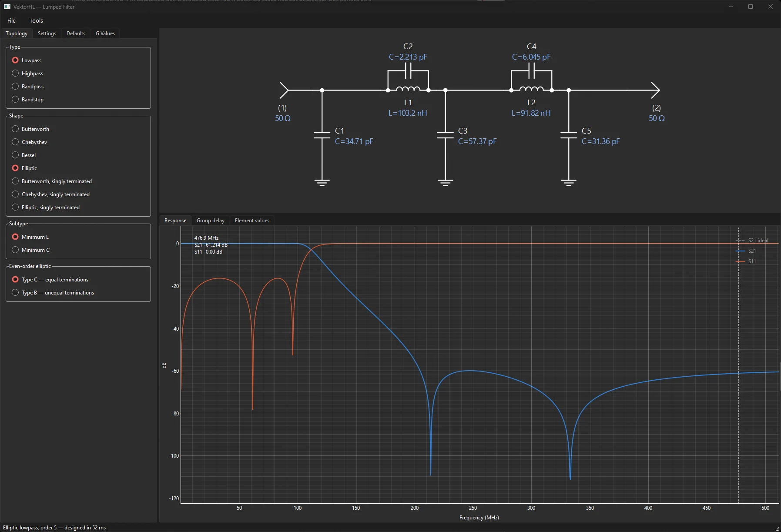Choose the Chebyshev shape
Viewport: 781px width, 532px height.
(x=30, y=142)
